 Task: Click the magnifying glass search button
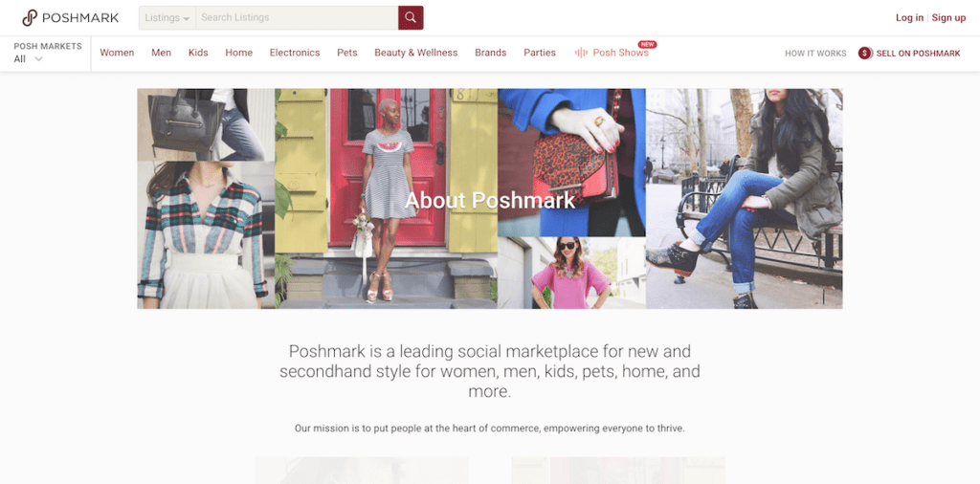[411, 17]
